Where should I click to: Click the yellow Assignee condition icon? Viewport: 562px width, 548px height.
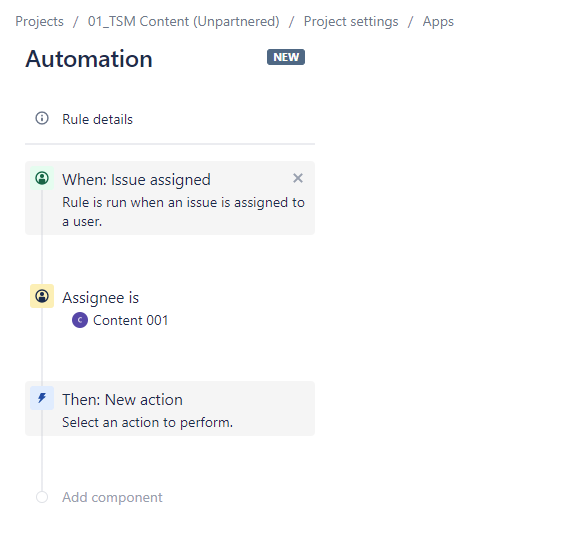tap(42, 296)
